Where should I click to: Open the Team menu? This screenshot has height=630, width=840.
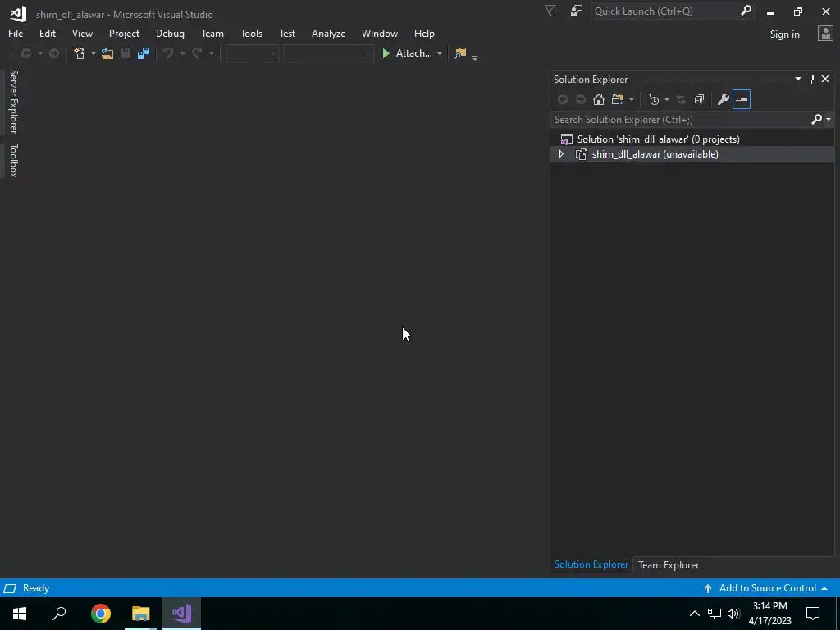[x=212, y=34]
